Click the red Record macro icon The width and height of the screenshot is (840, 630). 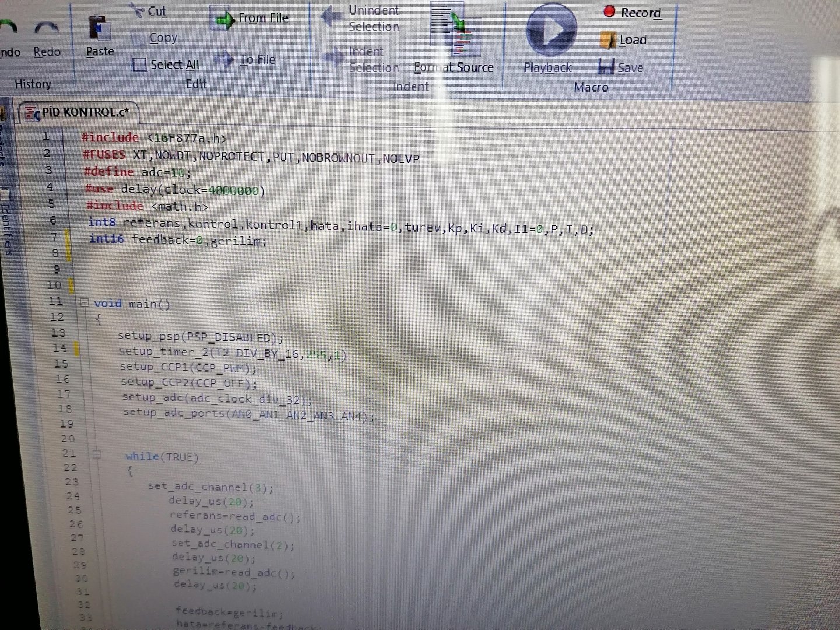(610, 12)
